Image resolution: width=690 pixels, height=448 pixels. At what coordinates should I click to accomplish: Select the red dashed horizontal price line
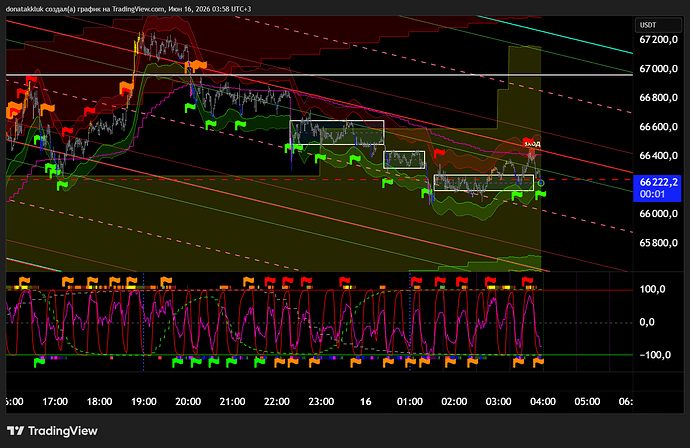pos(319,180)
